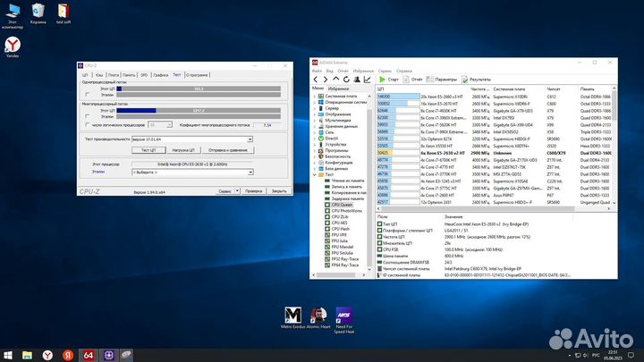
Task: Click CPU-Z icon in taskbar
Action: click(x=108, y=355)
